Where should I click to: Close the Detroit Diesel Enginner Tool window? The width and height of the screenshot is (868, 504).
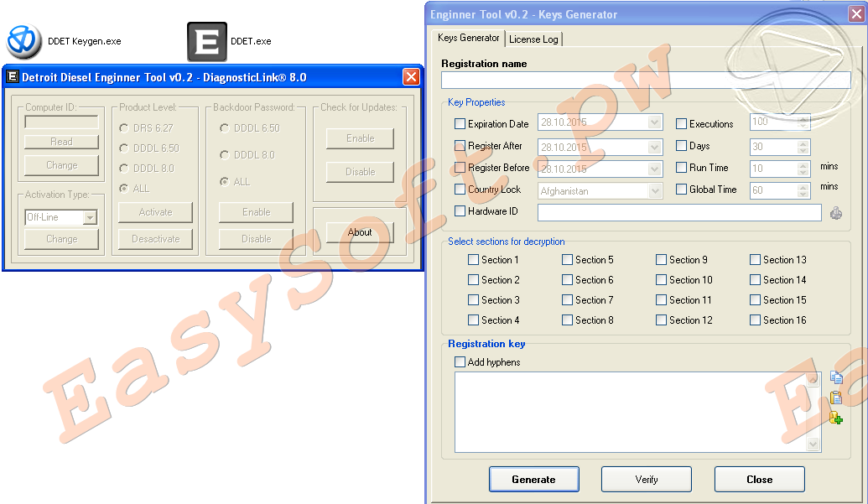[411, 77]
